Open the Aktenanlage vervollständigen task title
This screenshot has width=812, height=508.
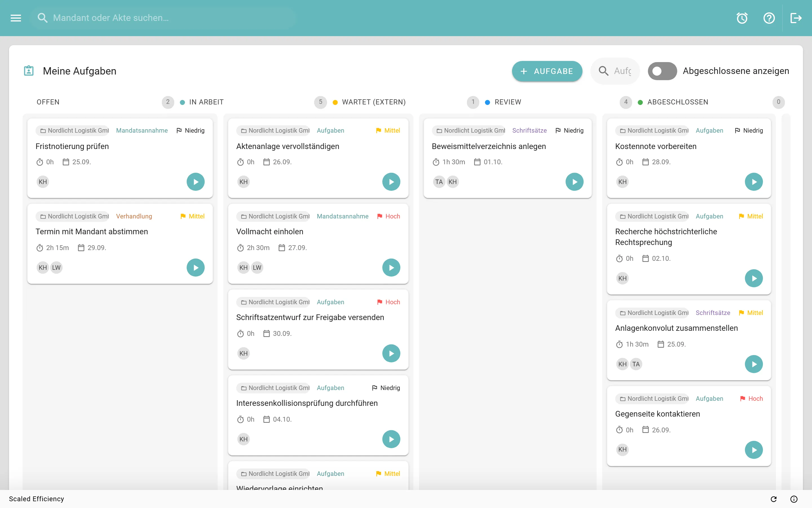pos(288,146)
